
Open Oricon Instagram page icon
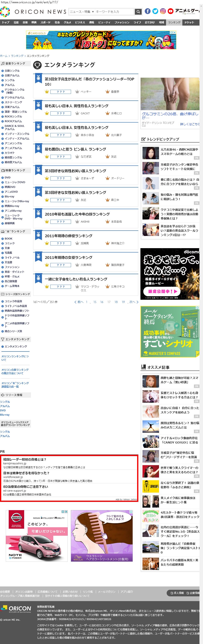pyautogui.click(x=163, y=11)
